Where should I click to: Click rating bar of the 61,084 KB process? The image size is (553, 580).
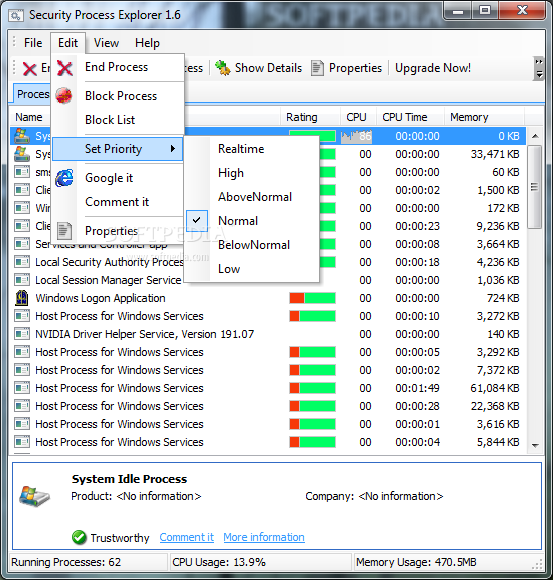(x=313, y=388)
